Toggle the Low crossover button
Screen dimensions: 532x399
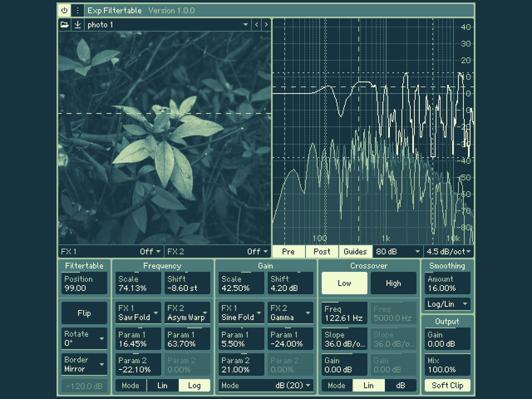pyautogui.click(x=345, y=283)
